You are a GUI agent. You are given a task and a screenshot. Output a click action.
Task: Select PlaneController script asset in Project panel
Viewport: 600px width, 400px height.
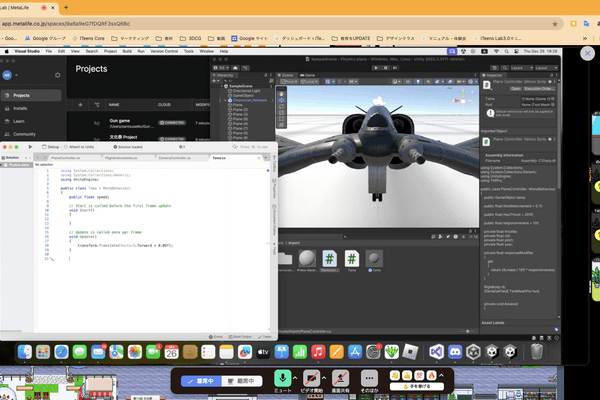[329, 261]
